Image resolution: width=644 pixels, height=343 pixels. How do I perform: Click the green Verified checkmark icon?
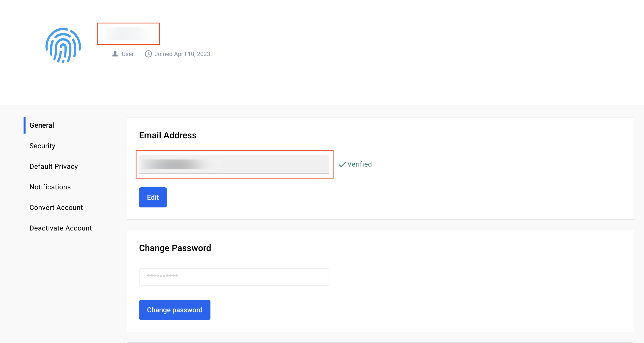[342, 164]
